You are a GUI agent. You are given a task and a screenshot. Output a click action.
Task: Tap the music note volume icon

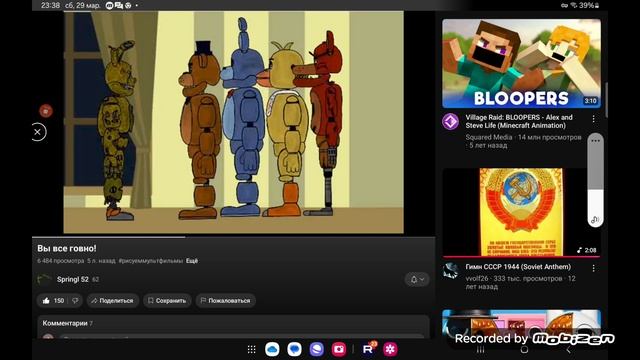click(x=595, y=220)
